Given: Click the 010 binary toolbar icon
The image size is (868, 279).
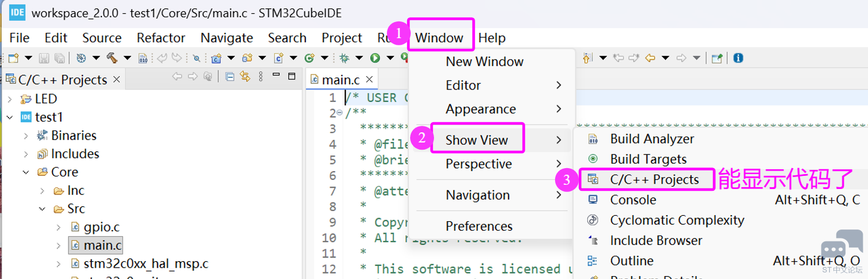Looking at the screenshot, I should 143,58.
